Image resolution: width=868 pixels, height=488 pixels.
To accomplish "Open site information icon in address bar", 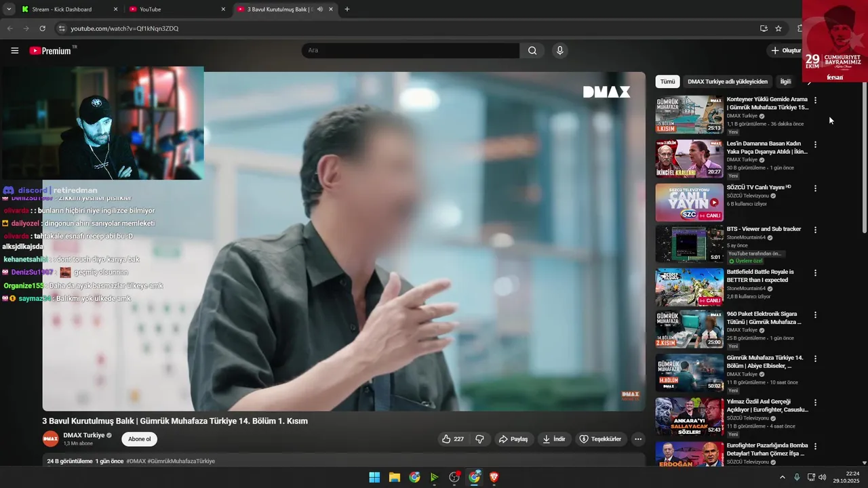I will click(x=61, y=28).
